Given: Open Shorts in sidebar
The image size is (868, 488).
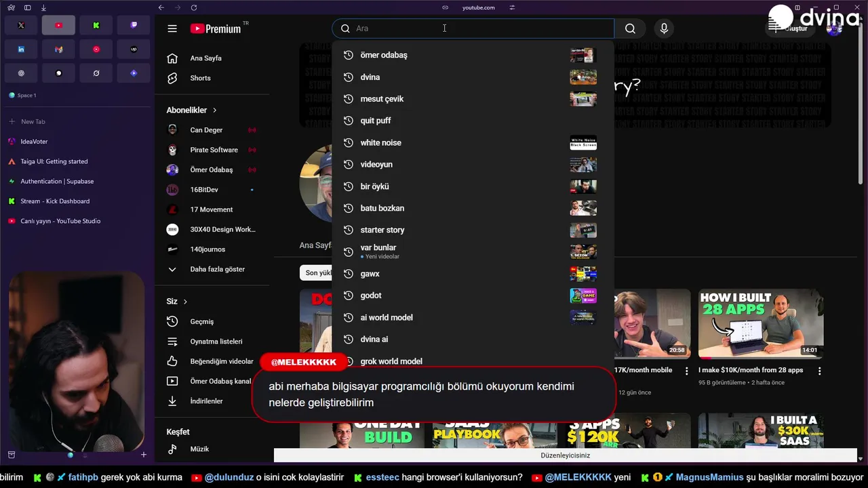Looking at the screenshot, I should [212, 78].
